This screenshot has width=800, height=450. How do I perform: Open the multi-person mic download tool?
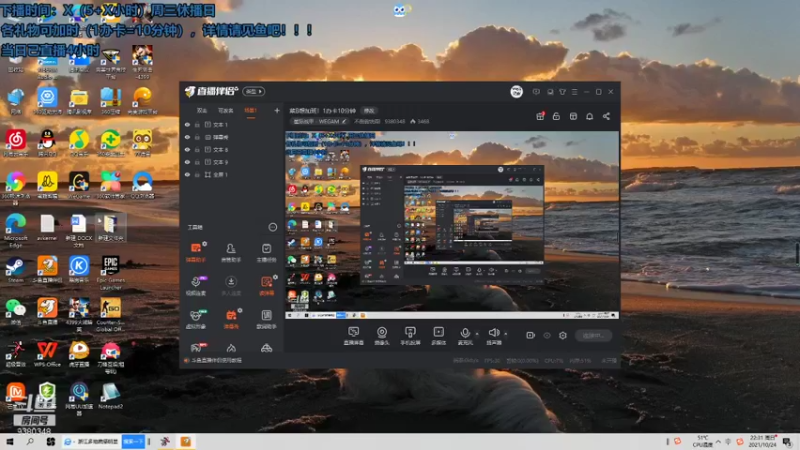point(231,286)
